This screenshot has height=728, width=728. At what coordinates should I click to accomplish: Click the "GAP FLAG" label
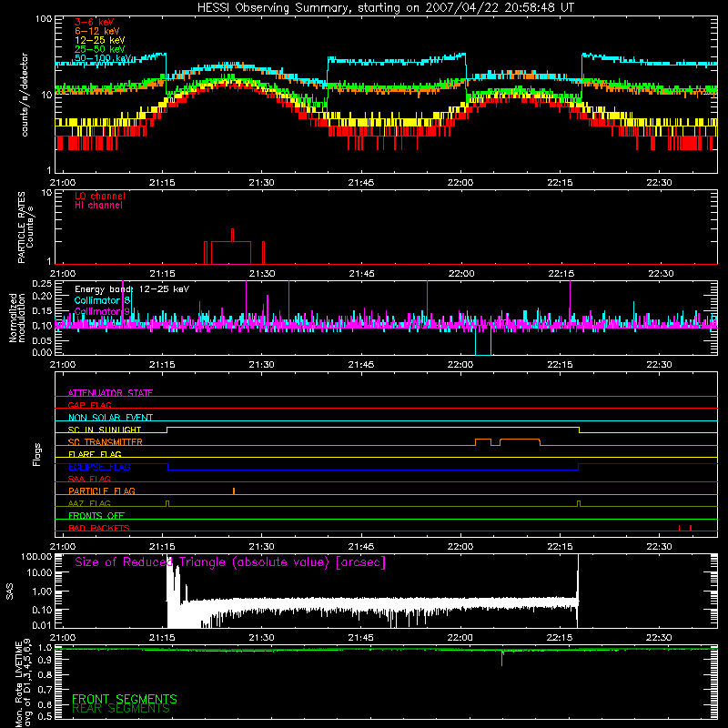click(x=89, y=405)
